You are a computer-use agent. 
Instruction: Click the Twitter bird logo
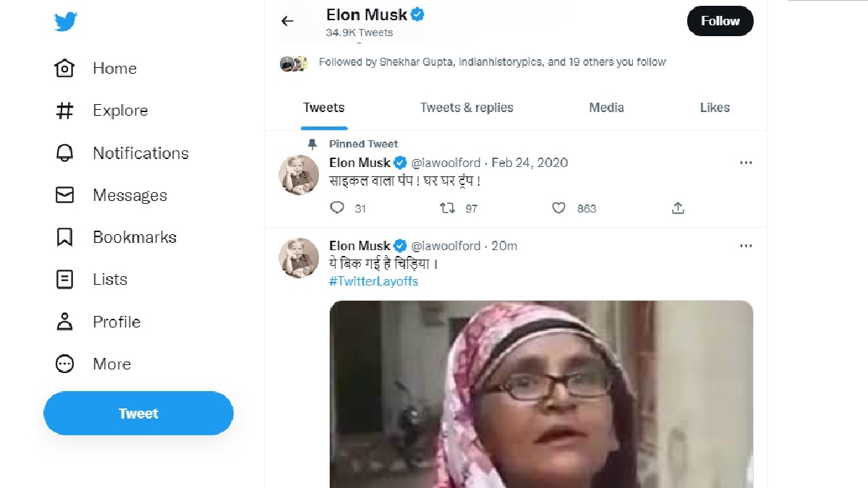[x=64, y=21]
